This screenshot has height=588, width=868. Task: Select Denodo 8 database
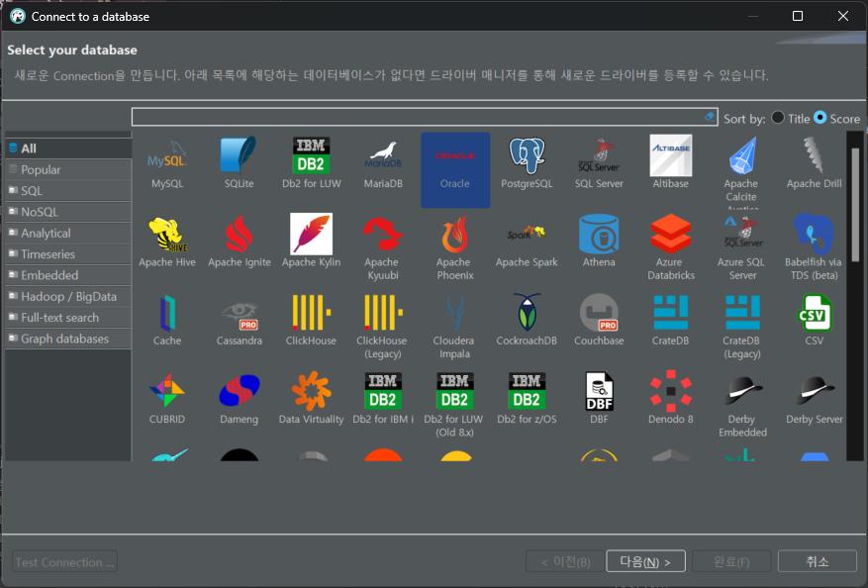click(x=671, y=399)
